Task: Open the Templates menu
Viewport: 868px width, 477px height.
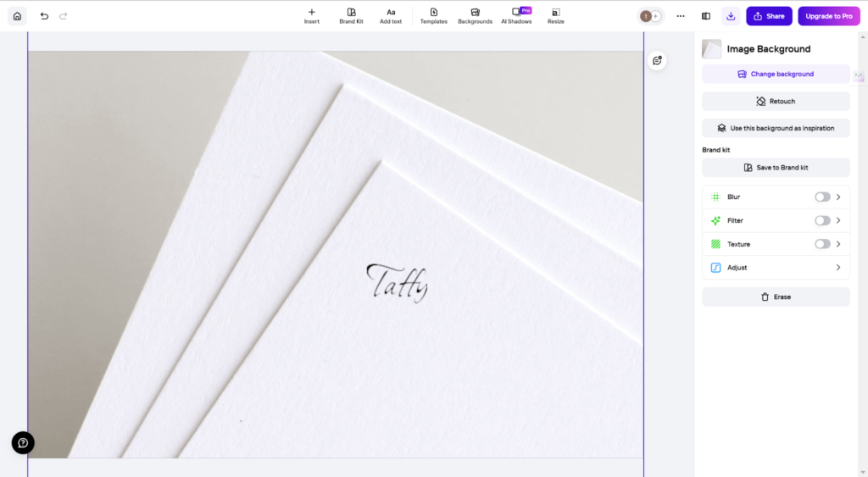Action: tap(433, 16)
